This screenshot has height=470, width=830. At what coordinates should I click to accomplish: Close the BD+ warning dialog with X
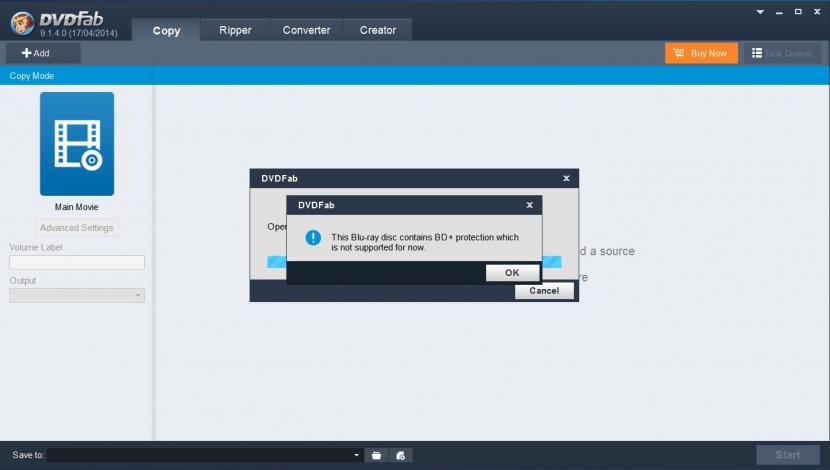pyautogui.click(x=529, y=205)
